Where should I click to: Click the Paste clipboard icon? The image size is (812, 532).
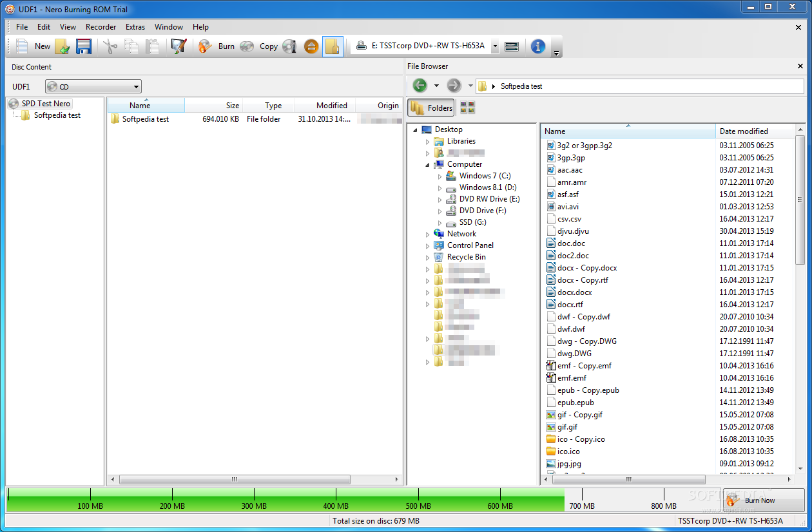(152, 46)
